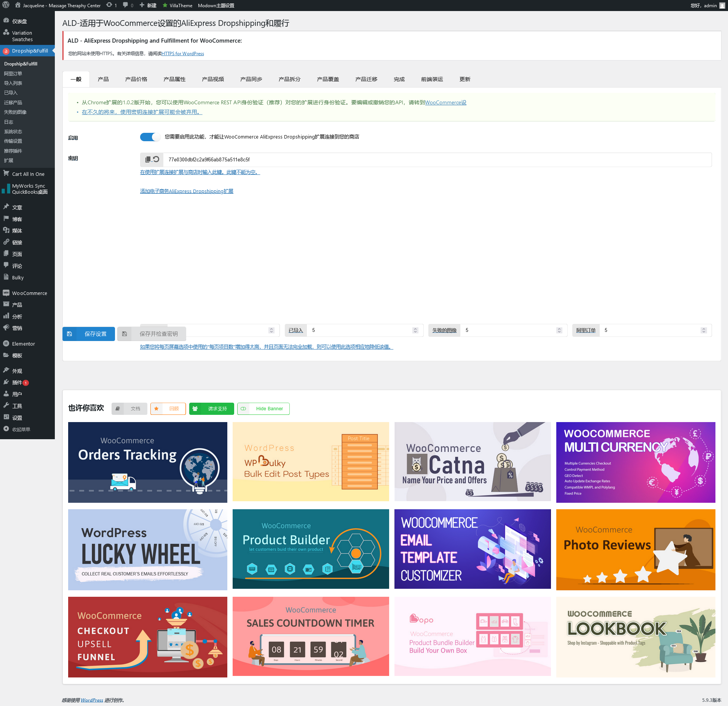Open the Variation Swatches sidebar item
This screenshot has width=728, height=706.
(27, 36)
